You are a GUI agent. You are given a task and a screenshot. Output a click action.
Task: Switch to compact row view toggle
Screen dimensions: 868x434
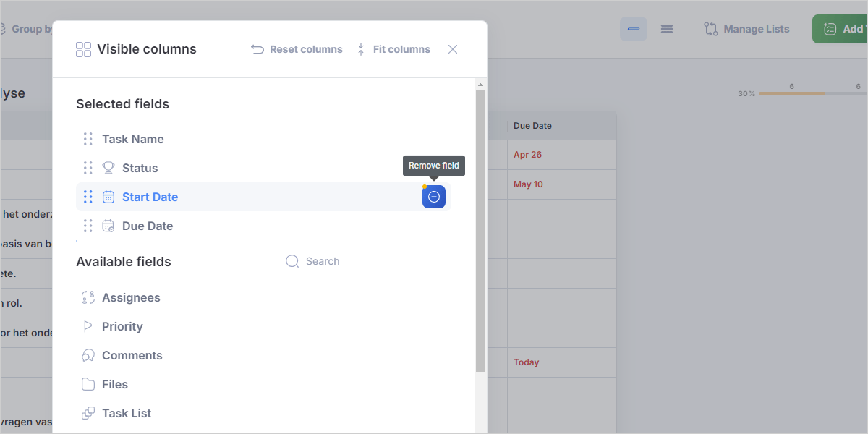634,29
